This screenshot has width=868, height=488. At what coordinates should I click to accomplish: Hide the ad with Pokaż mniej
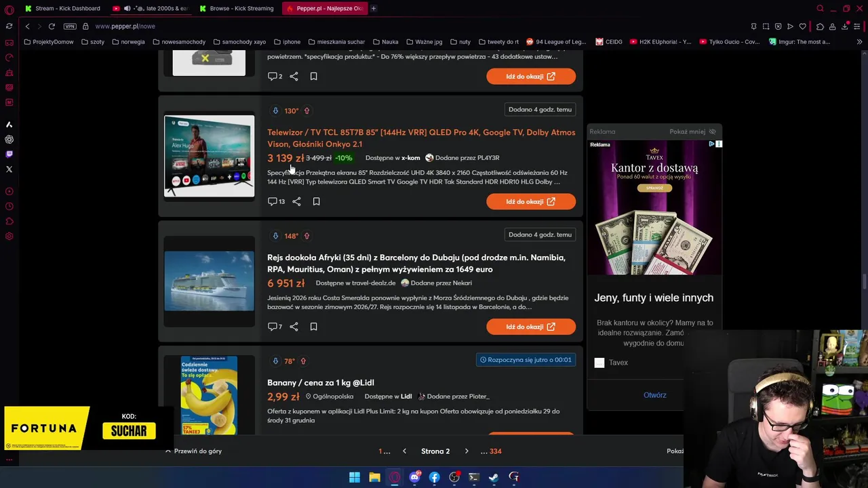692,131
